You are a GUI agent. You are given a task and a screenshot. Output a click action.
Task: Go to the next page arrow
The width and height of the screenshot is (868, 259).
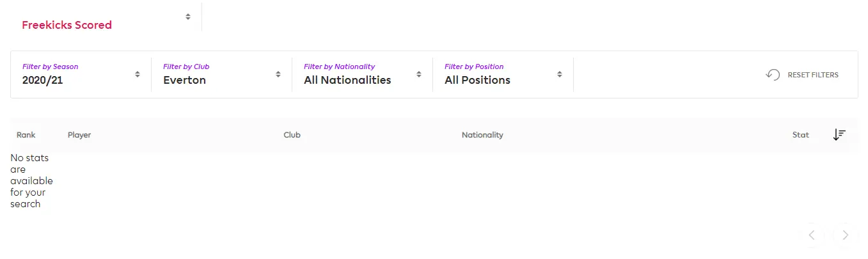(x=845, y=235)
